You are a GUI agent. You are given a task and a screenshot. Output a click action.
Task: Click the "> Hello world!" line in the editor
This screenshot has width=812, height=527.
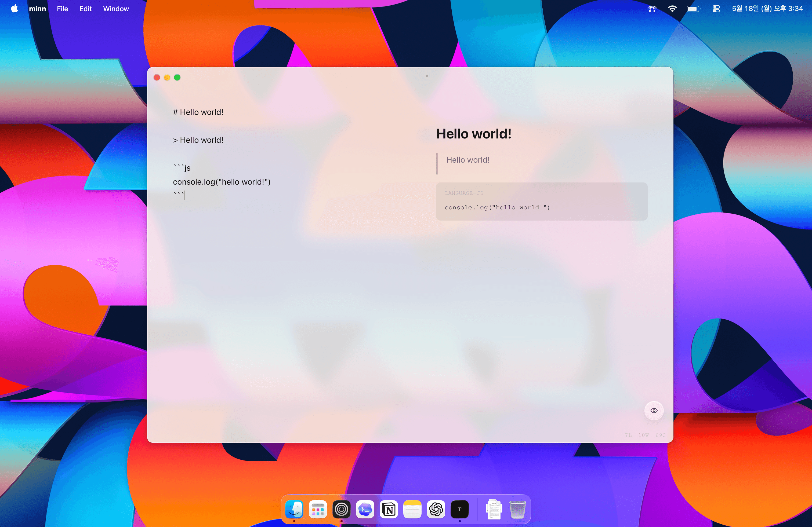pos(198,140)
